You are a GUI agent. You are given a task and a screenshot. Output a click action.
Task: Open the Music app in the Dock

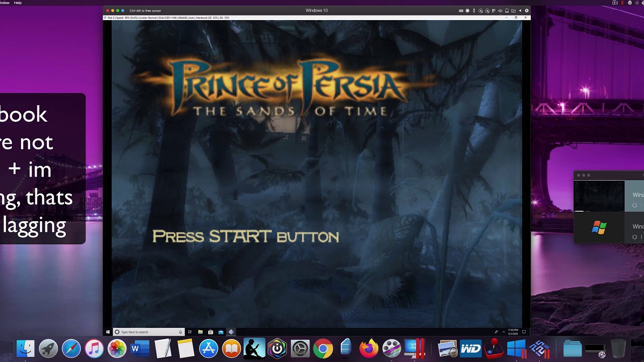94,348
